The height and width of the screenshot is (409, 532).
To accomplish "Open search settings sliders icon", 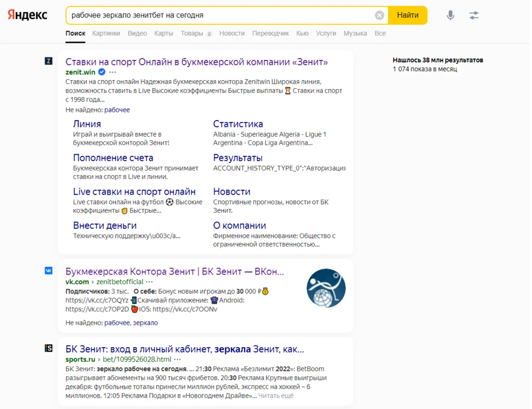I will (x=474, y=15).
